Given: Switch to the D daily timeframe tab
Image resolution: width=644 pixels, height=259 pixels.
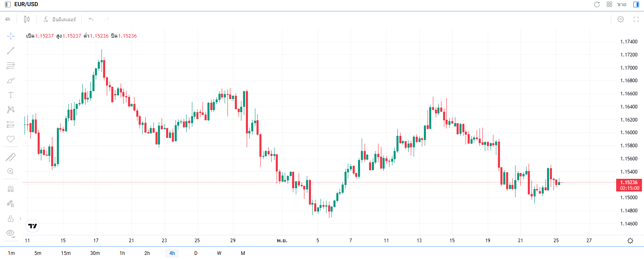Looking at the screenshot, I should [x=196, y=253].
